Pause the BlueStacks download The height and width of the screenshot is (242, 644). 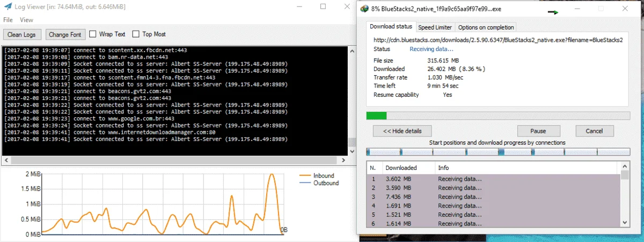pyautogui.click(x=538, y=131)
